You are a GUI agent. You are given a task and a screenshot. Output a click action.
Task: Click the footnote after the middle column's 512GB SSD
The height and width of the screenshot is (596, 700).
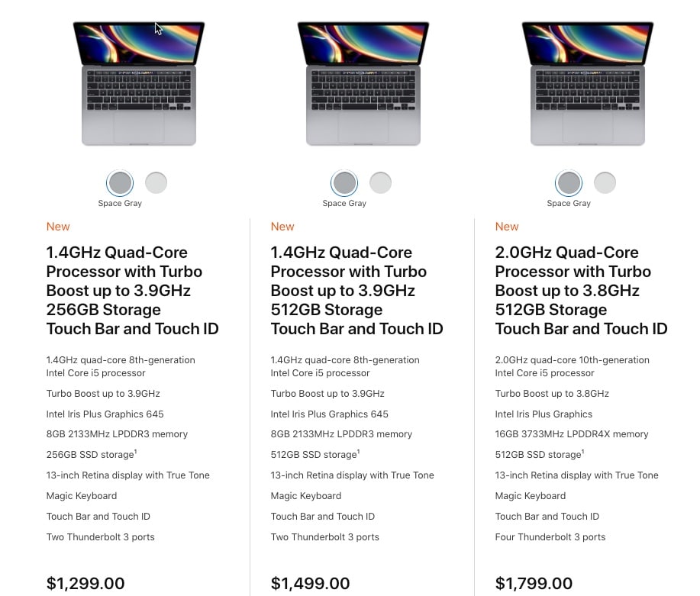point(360,452)
